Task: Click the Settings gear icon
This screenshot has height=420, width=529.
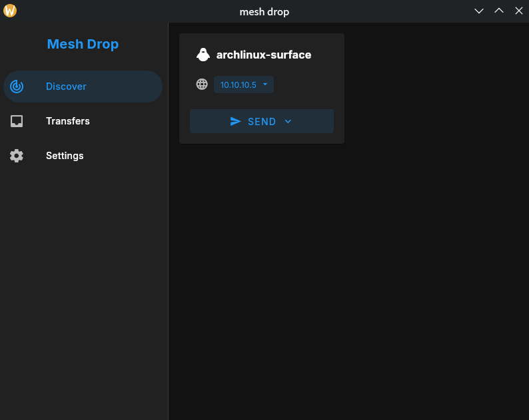Action: coord(17,156)
